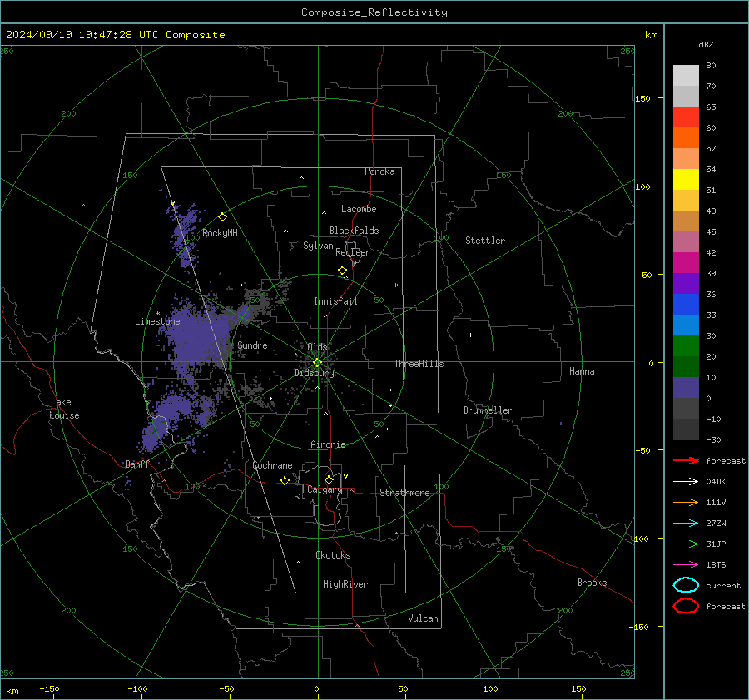Screen dimensions: 749x700
Task: Pick the 65 dBZ red swatch
Action: 686,117
